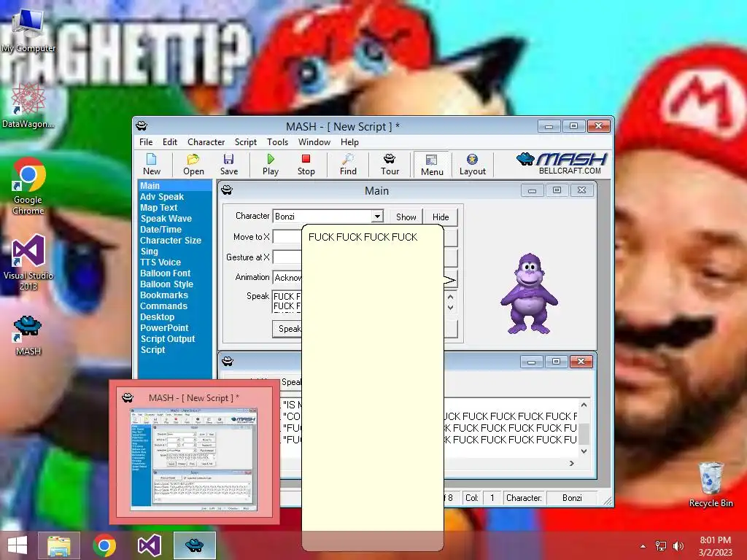Select Script Output in the sidebar
This screenshot has width=747, height=560.
coord(168,339)
